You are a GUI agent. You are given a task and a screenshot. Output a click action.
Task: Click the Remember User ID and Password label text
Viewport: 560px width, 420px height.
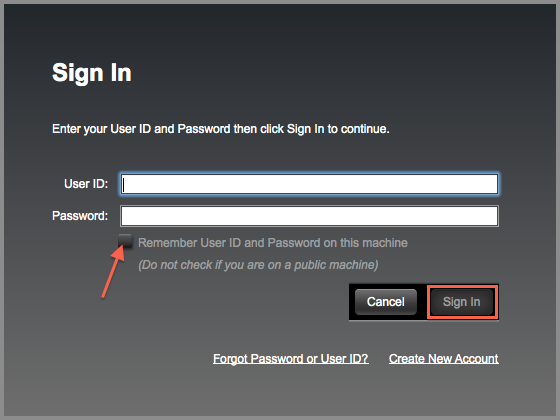coord(272,243)
